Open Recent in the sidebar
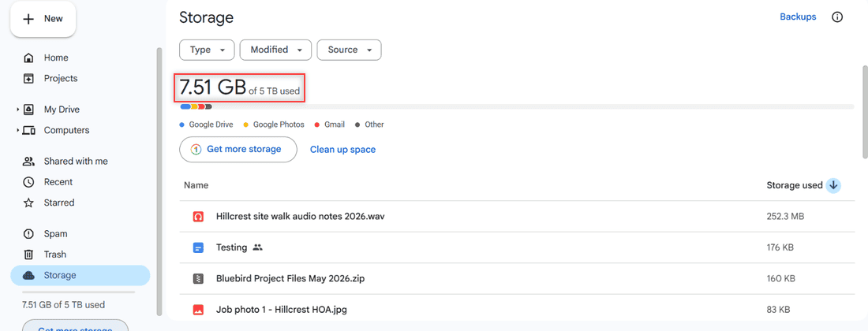The width and height of the screenshot is (868, 331). pyautogui.click(x=58, y=182)
